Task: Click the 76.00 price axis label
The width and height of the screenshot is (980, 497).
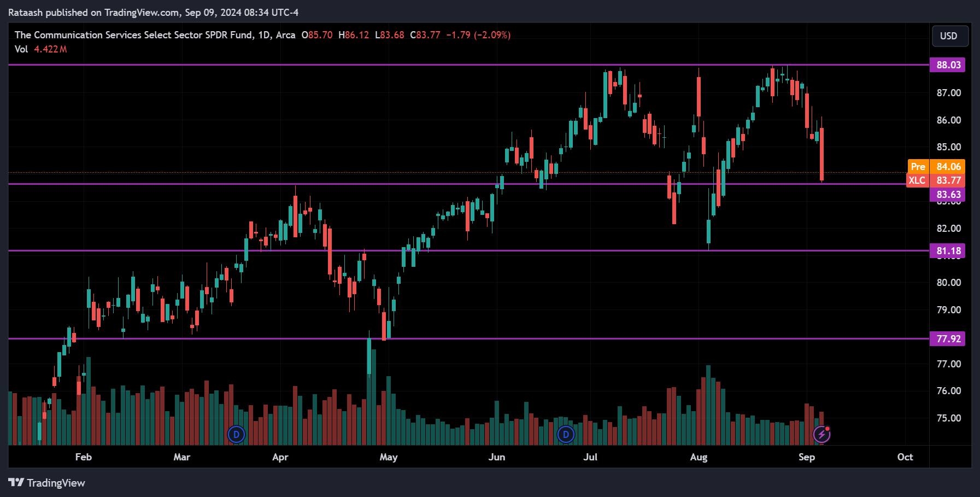Action: click(x=949, y=391)
